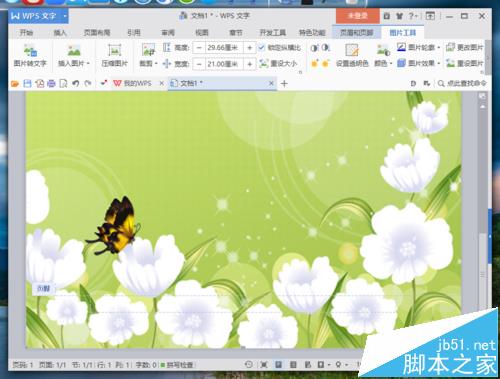
Task: Click the print icon in quick toolbar
Action: (x=51, y=83)
